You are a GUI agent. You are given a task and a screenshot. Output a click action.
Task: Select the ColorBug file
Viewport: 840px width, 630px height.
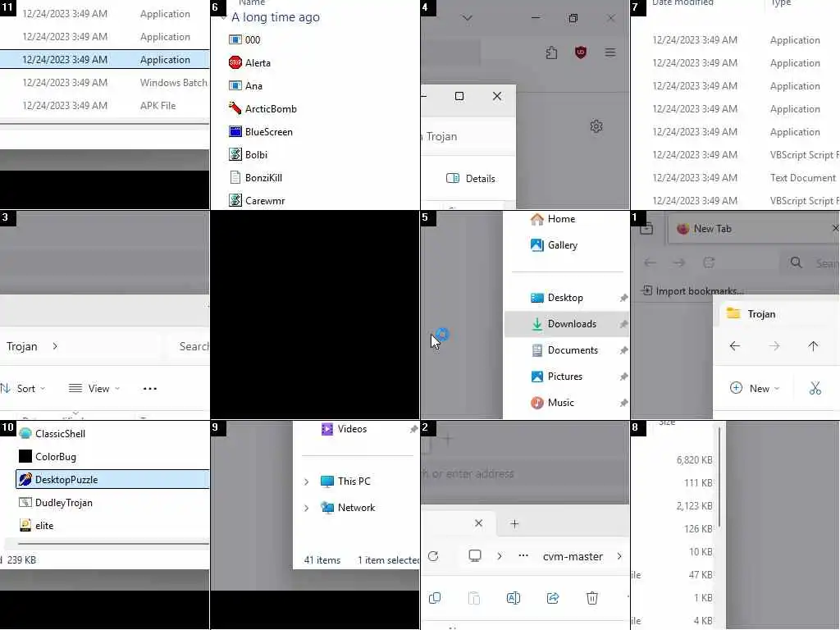(x=48, y=456)
